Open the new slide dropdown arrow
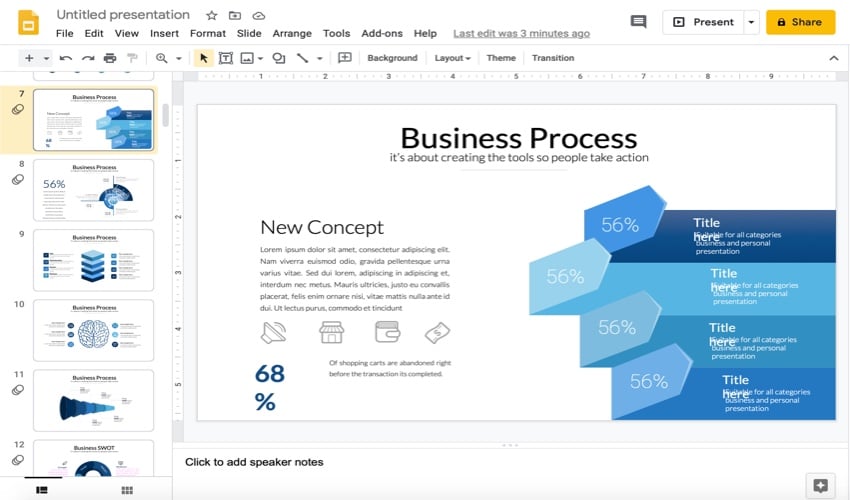850x500 pixels. pyautogui.click(x=46, y=58)
